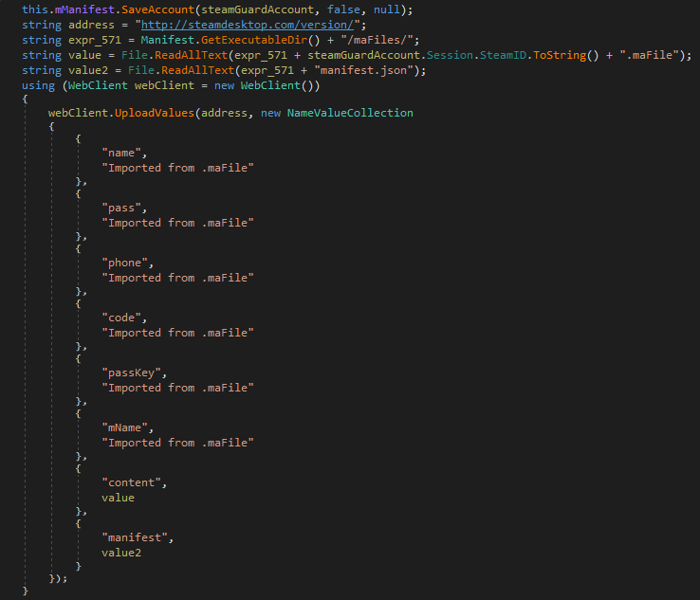Click the address variable declaration
This screenshot has width=700, height=600.
pyautogui.click(x=91, y=25)
